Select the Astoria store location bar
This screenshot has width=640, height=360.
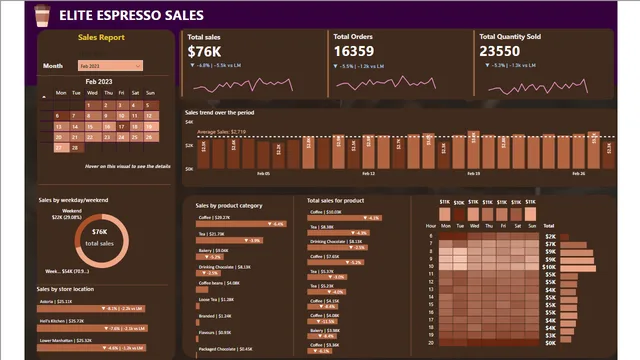click(x=91, y=309)
